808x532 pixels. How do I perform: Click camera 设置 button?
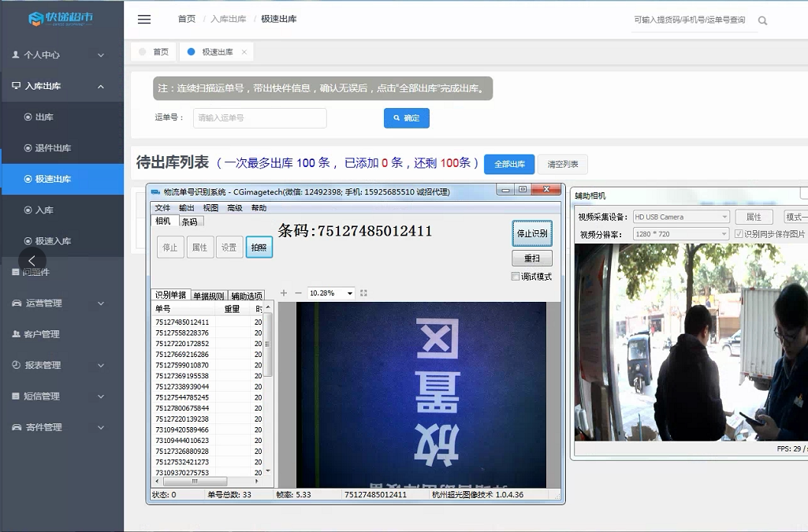229,247
